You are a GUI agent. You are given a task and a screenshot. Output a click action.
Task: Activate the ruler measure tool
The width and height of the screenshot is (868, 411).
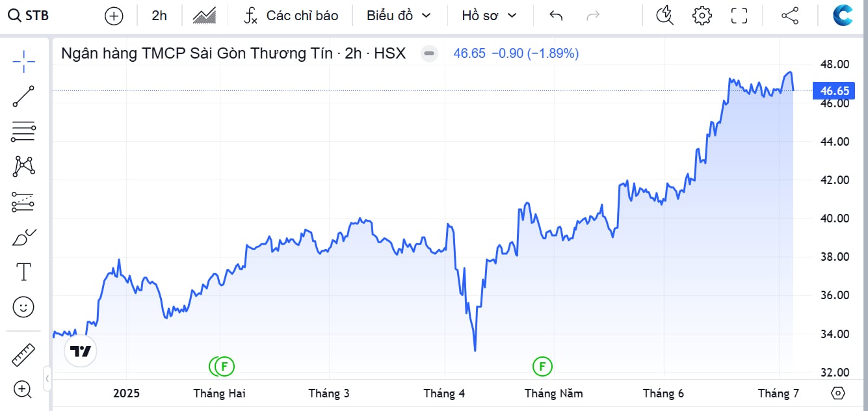(24, 354)
